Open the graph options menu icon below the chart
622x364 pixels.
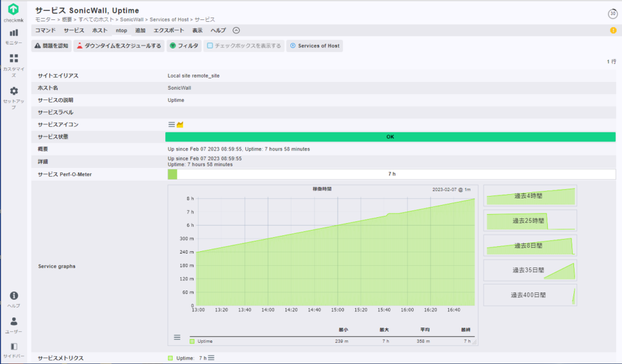[177, 337]
